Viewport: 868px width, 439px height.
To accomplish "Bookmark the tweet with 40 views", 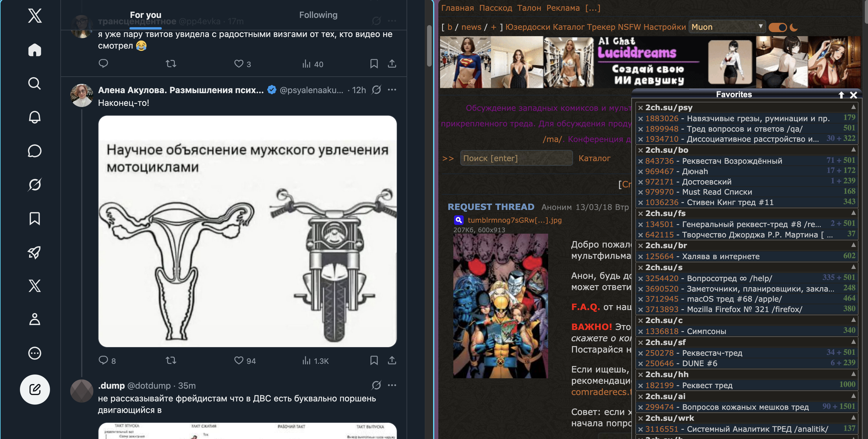I will (374, 63).
